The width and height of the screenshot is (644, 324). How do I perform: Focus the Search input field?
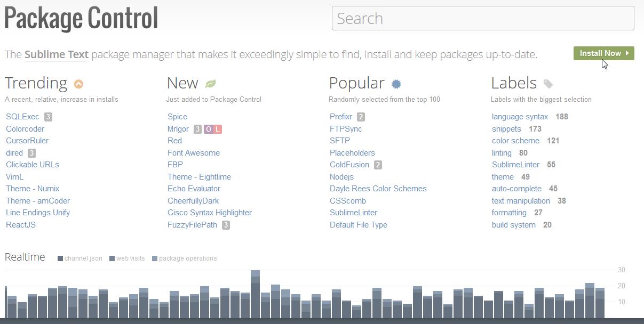pyautogui.click(x=483, y=18)
